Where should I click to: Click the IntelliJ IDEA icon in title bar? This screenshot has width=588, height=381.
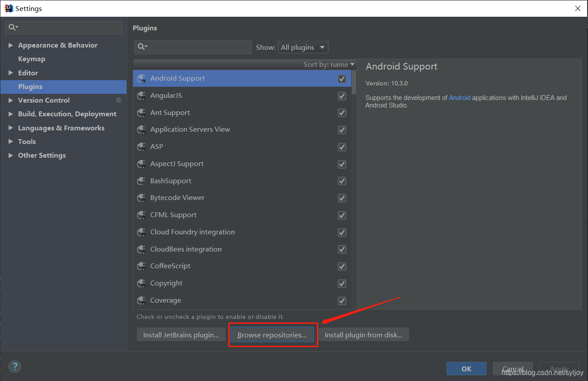click(x=9, y=8)
